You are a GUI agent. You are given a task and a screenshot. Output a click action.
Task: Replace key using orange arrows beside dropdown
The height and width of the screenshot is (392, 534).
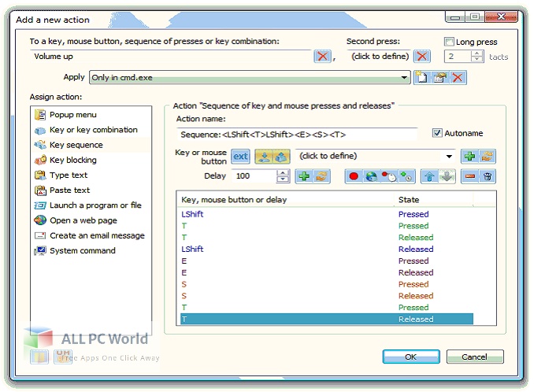coord(488,157)
